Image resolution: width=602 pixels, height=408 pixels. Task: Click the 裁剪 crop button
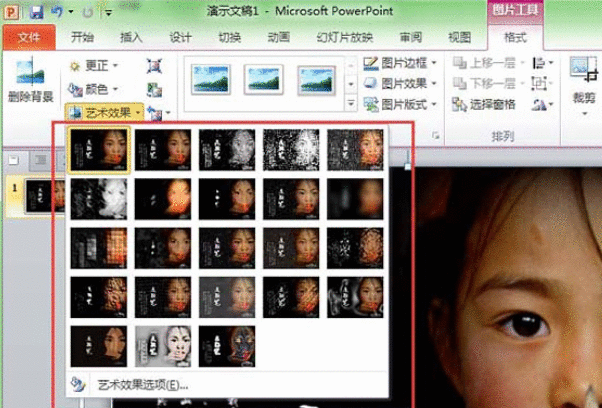click(584, 85)
